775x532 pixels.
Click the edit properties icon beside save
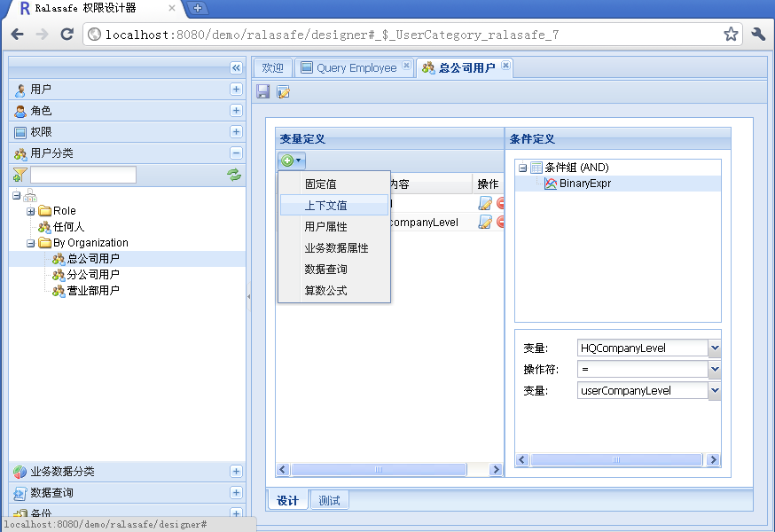(x=284, y=91)
